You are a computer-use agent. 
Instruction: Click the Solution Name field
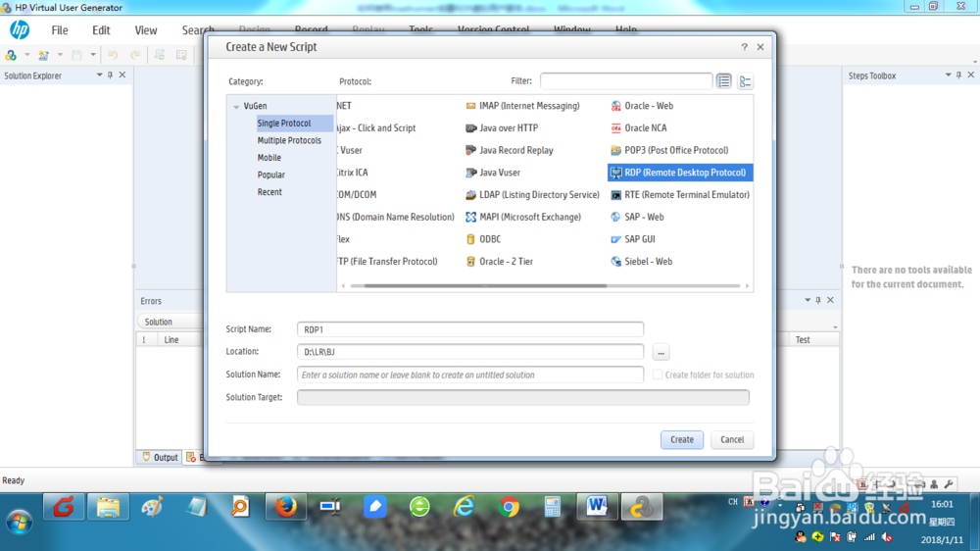[470, 375]
